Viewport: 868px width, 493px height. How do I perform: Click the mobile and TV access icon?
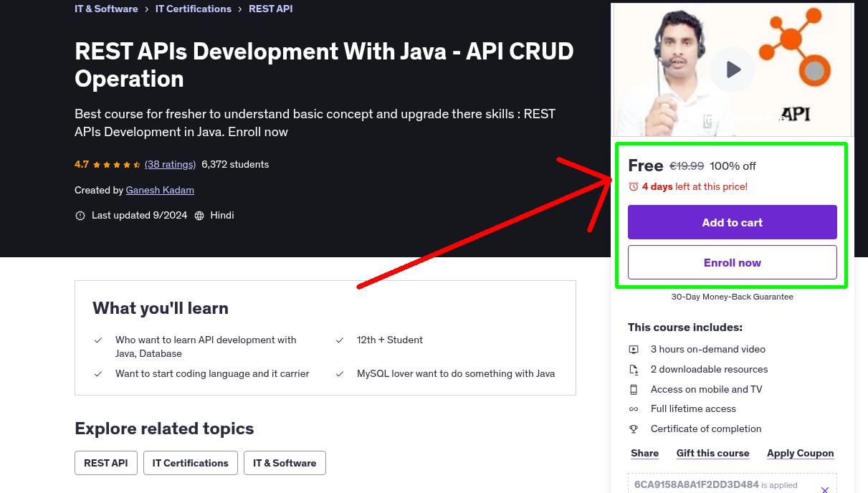pos(634,389)
